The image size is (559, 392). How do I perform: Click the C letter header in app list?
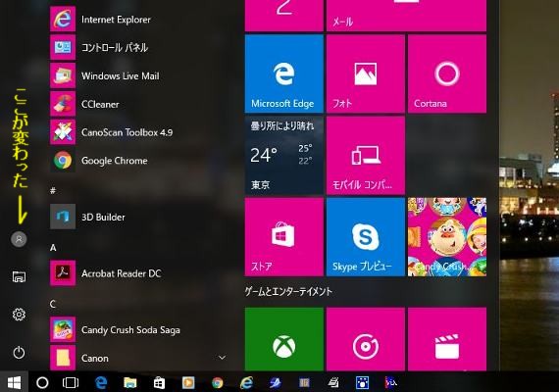click(53, 304)
